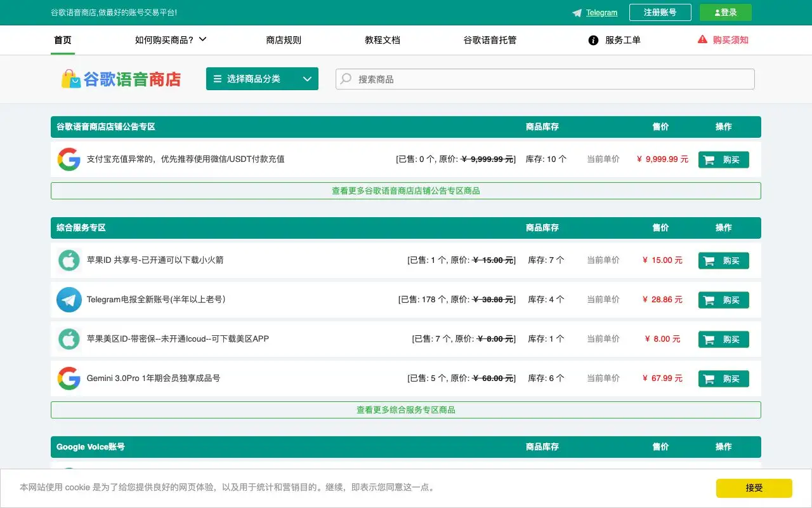812x508 pixels.
Task: Click the info icon beside 服务工单
Action: coord(593,40)
